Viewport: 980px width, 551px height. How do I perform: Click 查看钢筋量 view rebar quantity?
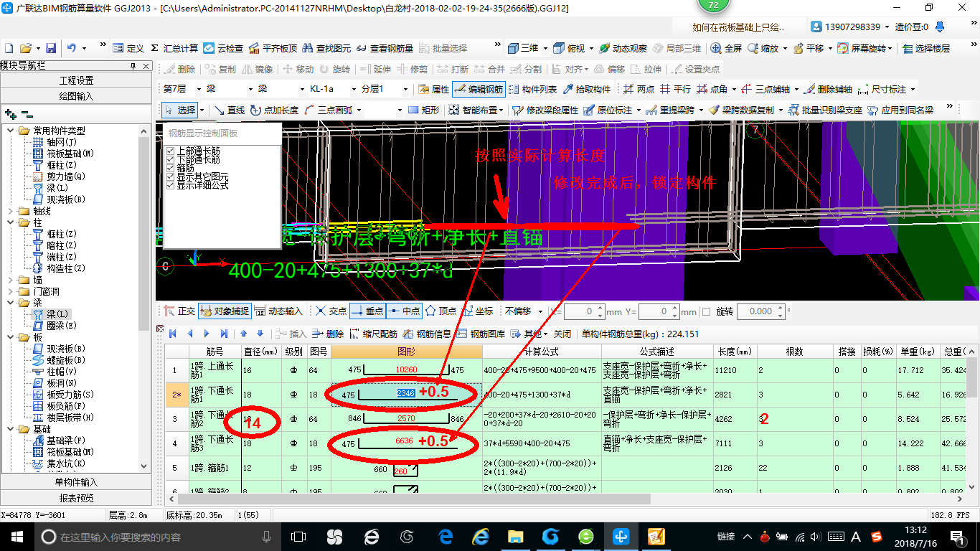(385, 48)
